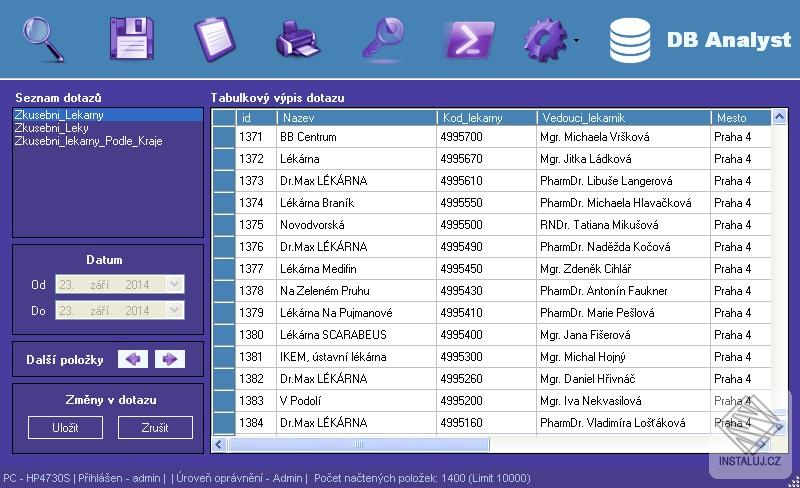Click cell Mgr. Iva Nekvasilová

click(x=623, y=401)
